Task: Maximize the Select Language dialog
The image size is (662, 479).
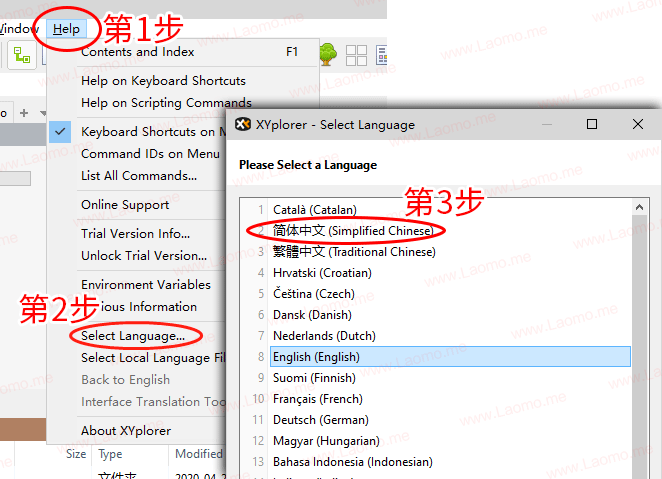Action: pos(592,124)
